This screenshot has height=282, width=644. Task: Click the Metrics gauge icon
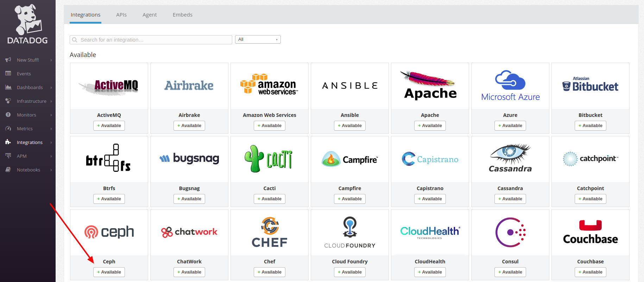8,129
